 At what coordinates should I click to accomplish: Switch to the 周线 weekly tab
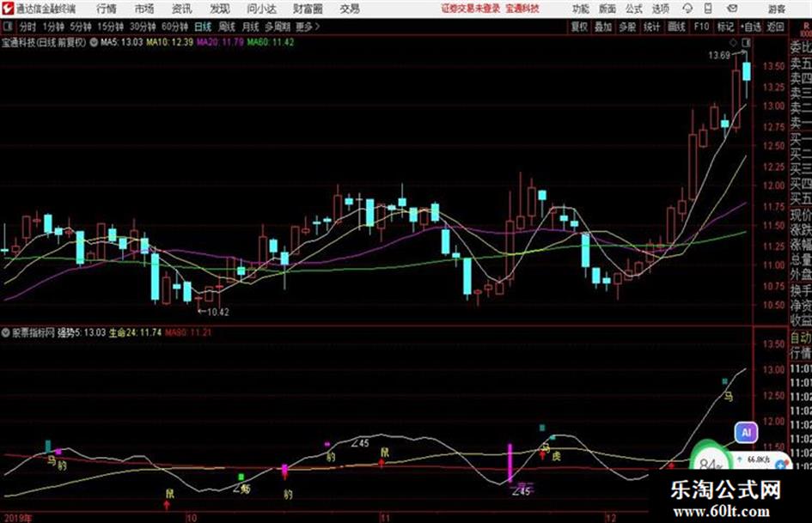(x=227, y=27)
